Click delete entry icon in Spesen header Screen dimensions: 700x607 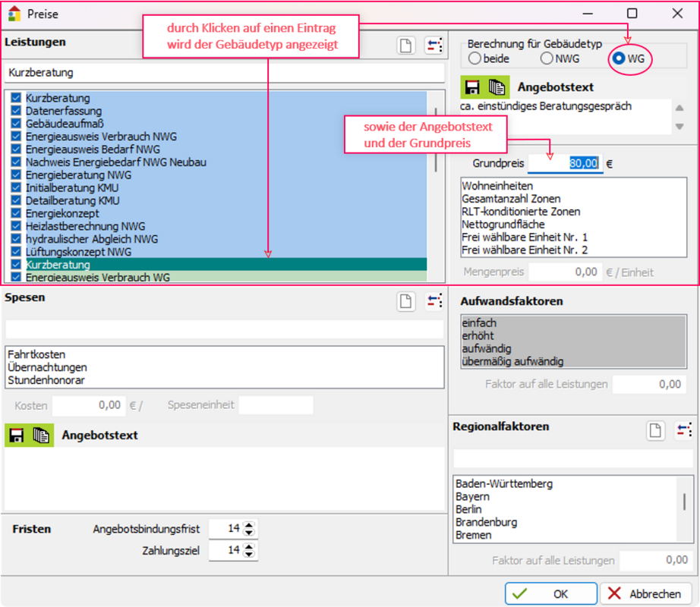[434, 301]
